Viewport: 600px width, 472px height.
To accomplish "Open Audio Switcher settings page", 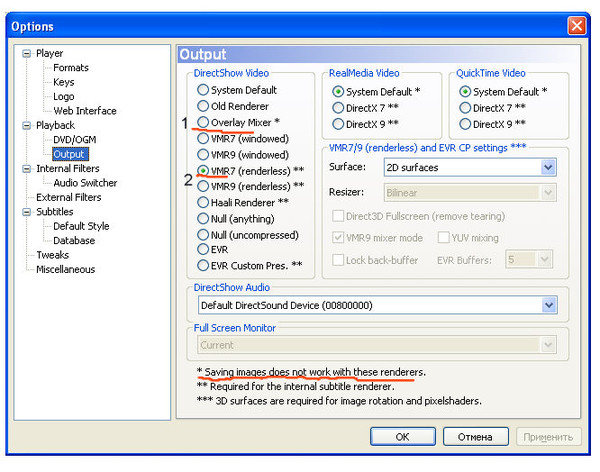I will point(85,183).
